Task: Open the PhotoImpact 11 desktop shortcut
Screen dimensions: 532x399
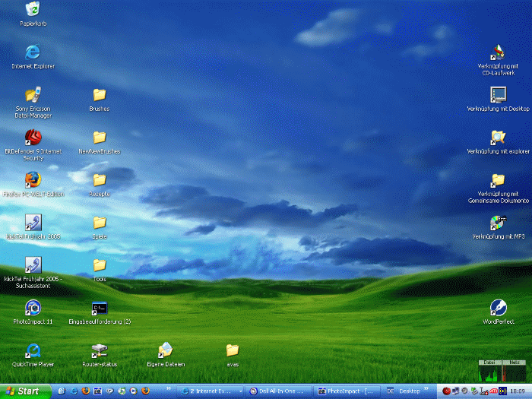Action: click(x=33, y=308)
